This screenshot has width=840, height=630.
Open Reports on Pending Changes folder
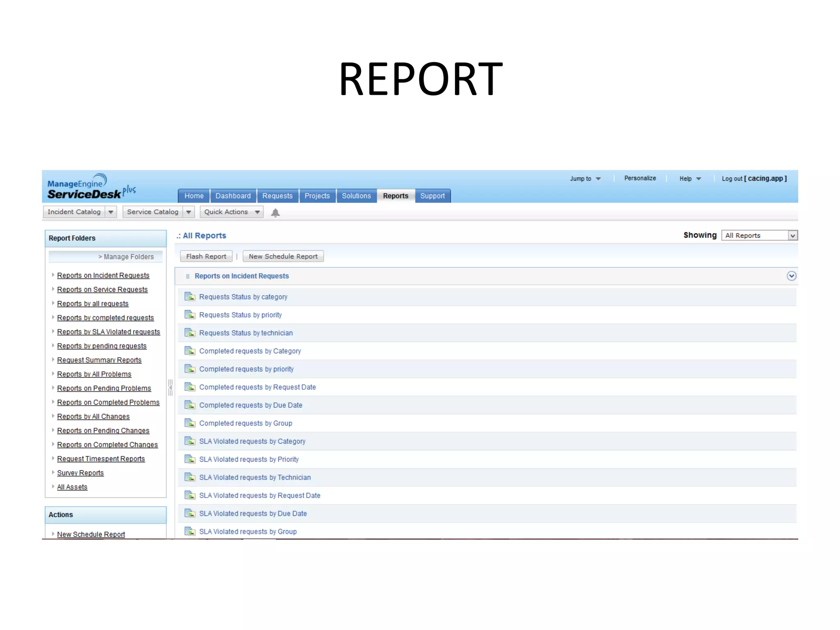tap(103, 430)
